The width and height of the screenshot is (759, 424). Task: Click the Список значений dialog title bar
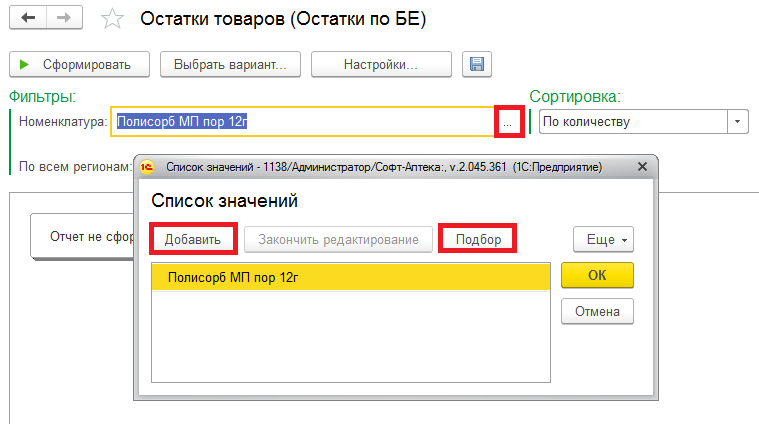pyautogui.click(x=400, y=166)
